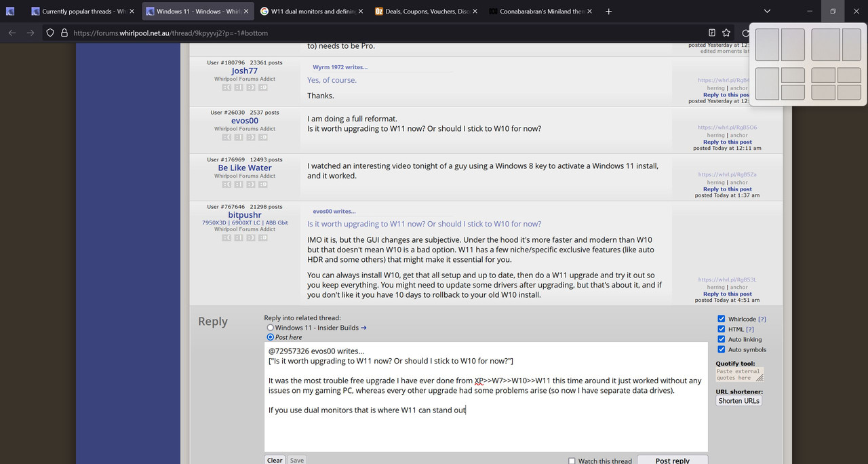Open evos00's user profile link
Viewport: 868px width, 464px height.
(245, 121)
